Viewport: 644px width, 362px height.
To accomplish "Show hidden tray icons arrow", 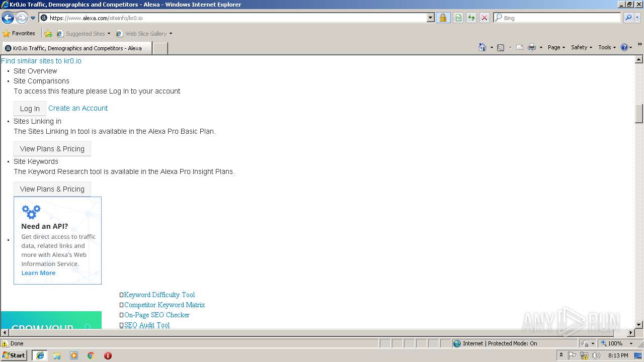I will click(x=561, y=355).
